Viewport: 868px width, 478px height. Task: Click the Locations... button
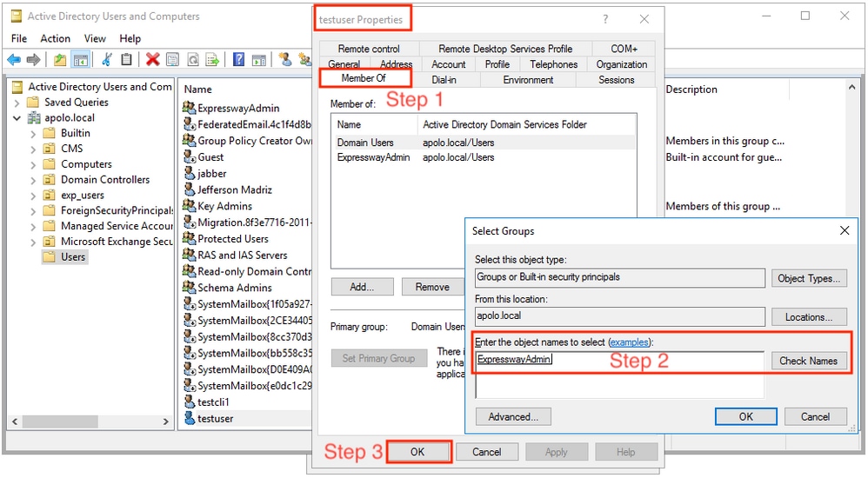(x=808, y=317)
